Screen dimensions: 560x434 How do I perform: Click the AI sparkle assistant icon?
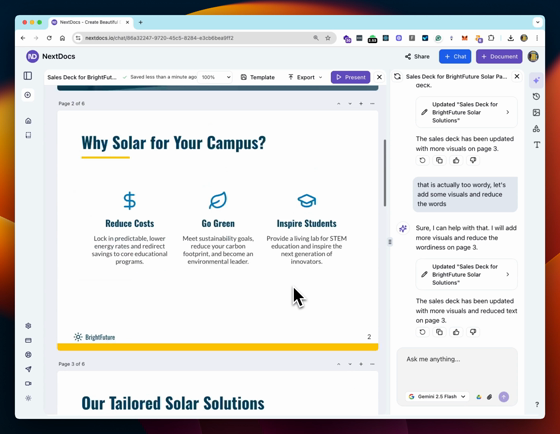coord(536,80)
